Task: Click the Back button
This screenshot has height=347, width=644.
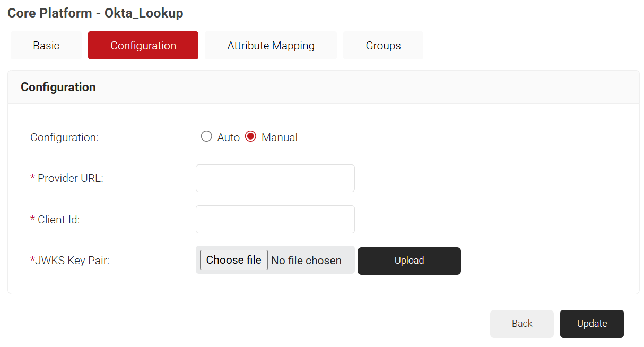Action: click(x=521, y=324)
